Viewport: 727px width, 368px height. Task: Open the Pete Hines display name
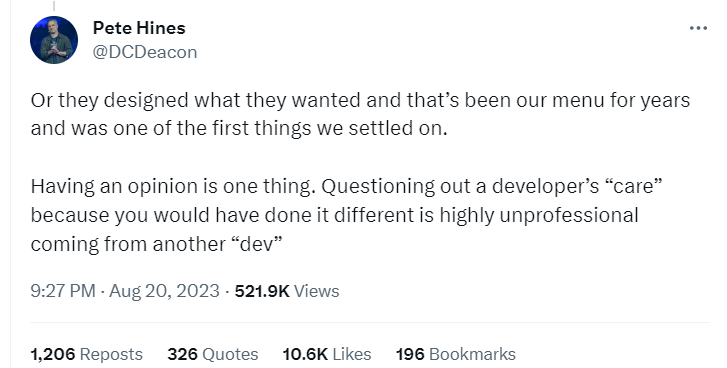[x=139, y=28]
